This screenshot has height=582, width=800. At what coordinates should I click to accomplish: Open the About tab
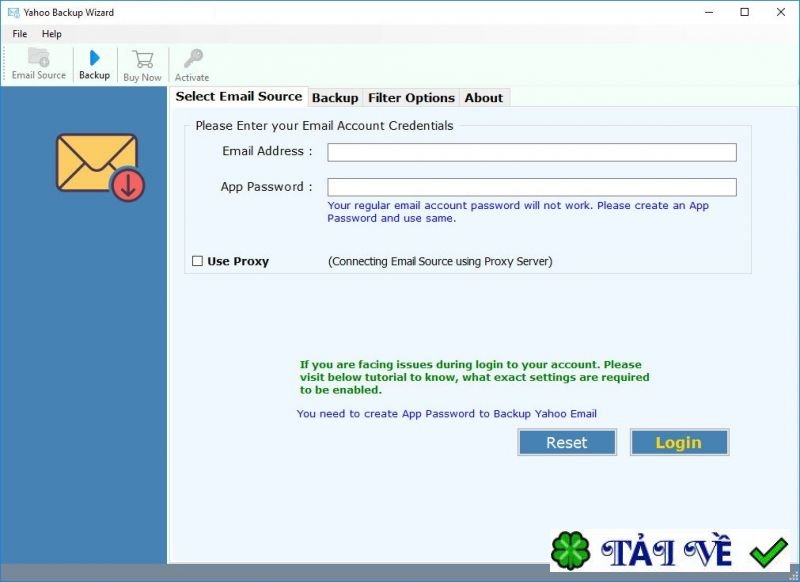pyautogui.click(x=484, y=97)
